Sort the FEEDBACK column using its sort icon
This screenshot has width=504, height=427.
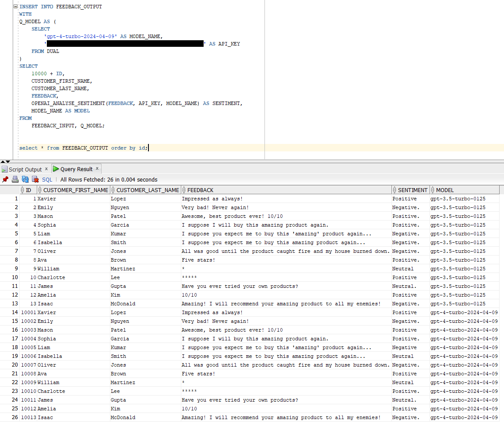(183, 189)
